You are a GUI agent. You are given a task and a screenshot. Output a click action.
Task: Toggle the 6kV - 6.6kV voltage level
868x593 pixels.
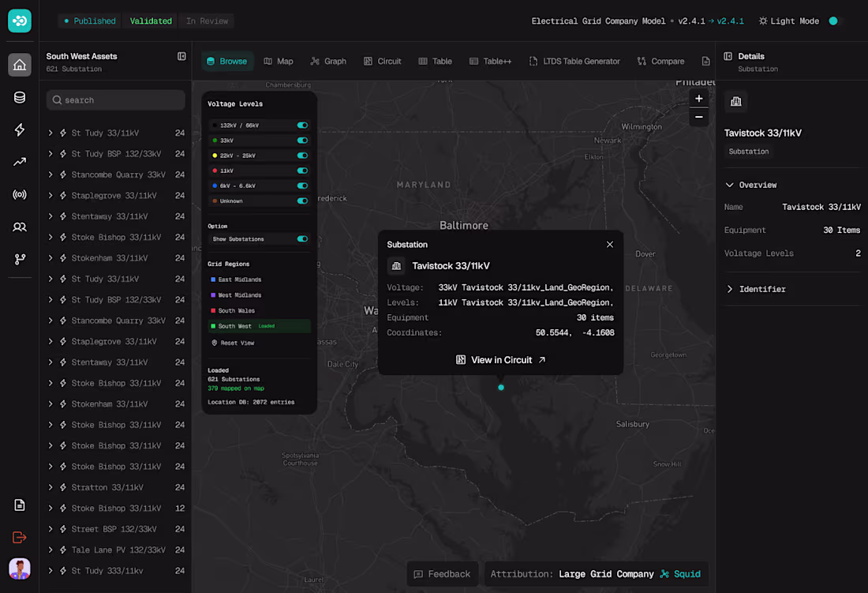point(302,186)
